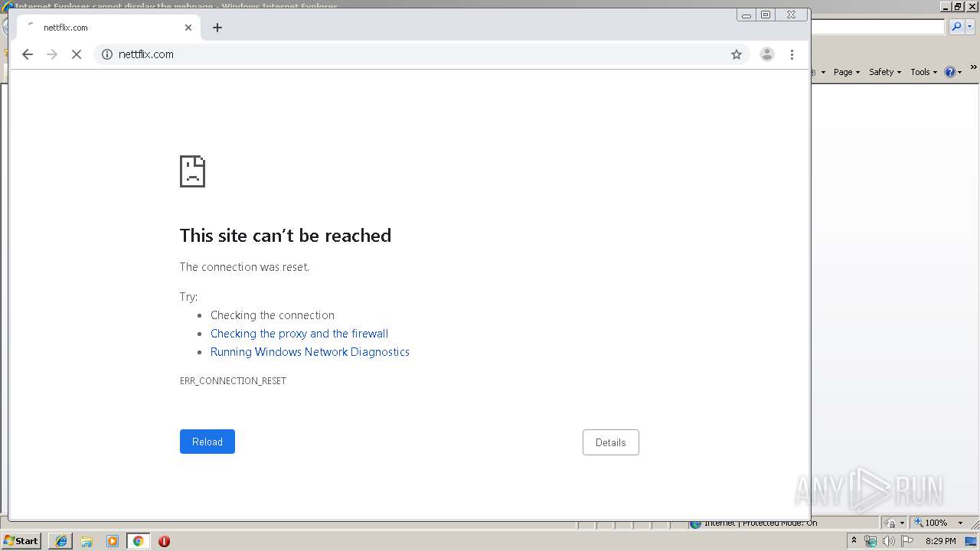The width and height of the screenshot is (980, 551).
Task: Open Action Center flag icon
Action: pyautogui.click(x=907, y=541)
